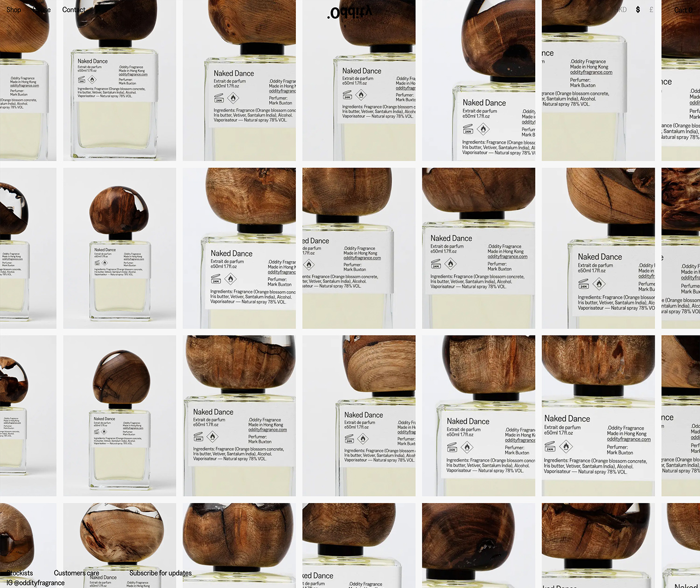Switch currency to pound £
700x588 pixels.
coord(651,9)
